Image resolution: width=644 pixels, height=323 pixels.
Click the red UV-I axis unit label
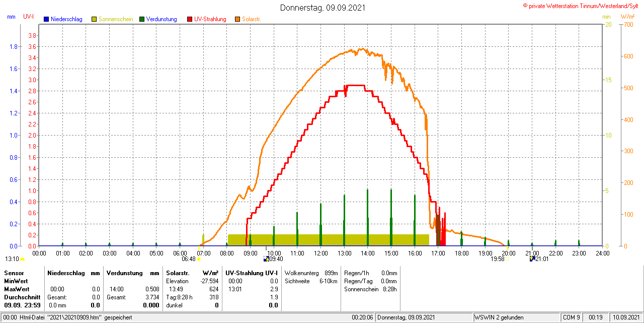[x=29, y=17]
